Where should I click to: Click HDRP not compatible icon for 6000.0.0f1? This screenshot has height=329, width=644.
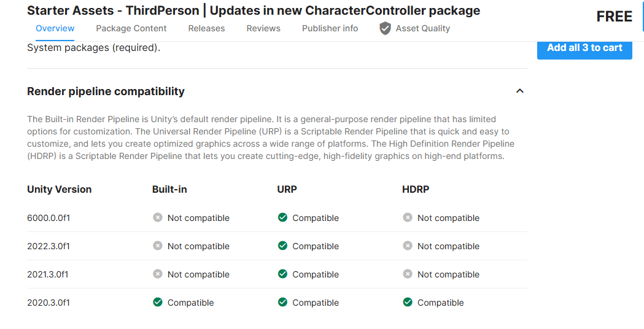[x=408, y=218]
